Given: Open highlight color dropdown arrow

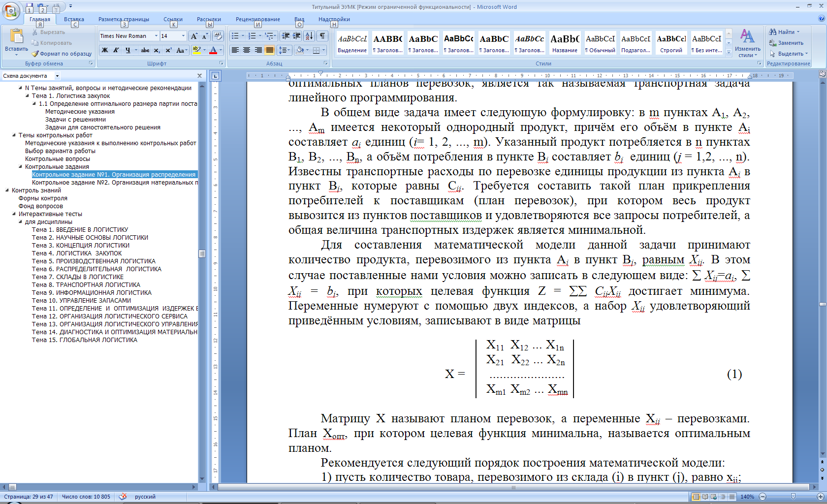Looking at the screenshot, I should click(204, 50).
